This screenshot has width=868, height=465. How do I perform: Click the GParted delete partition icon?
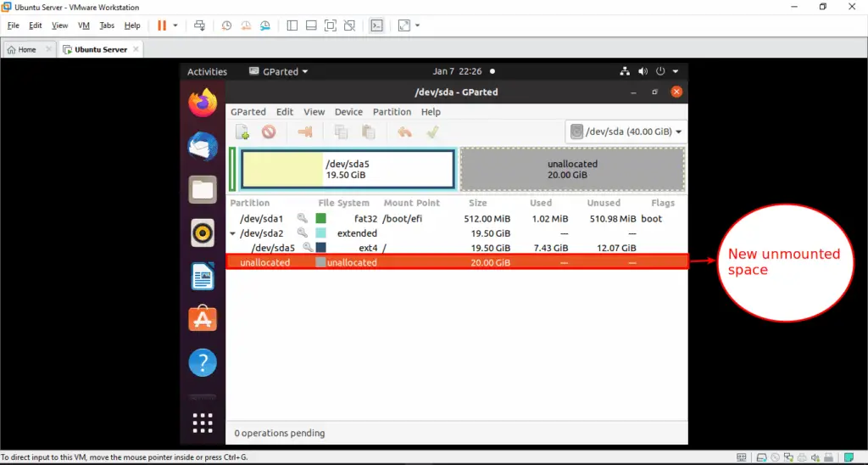point(269,132)
